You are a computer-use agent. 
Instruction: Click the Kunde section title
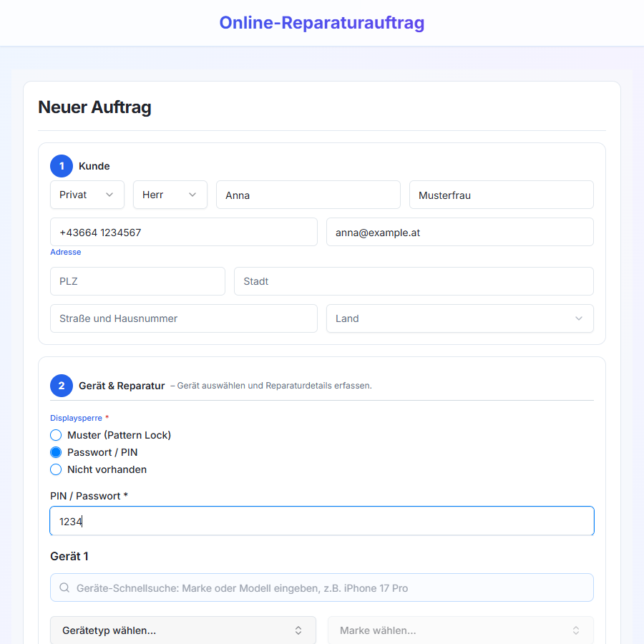pos(94,166)
